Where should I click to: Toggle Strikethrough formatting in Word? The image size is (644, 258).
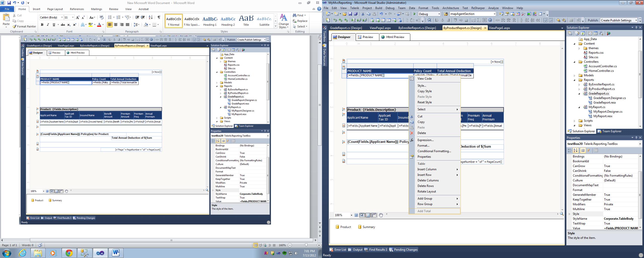tap(63, 25)
